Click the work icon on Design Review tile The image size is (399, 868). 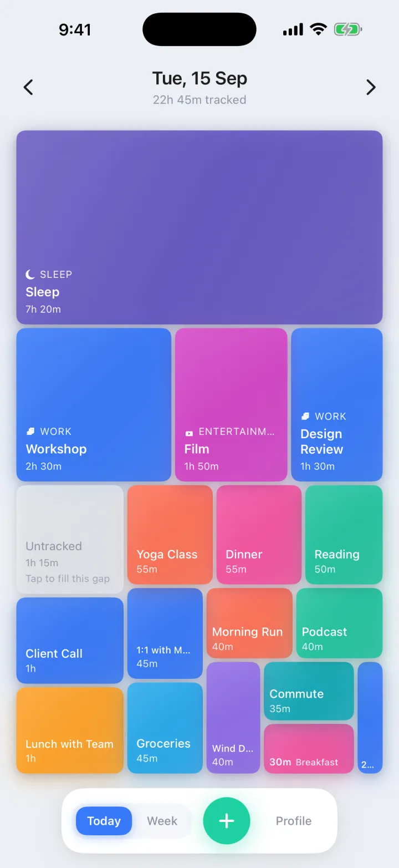(x=305, y=416)
